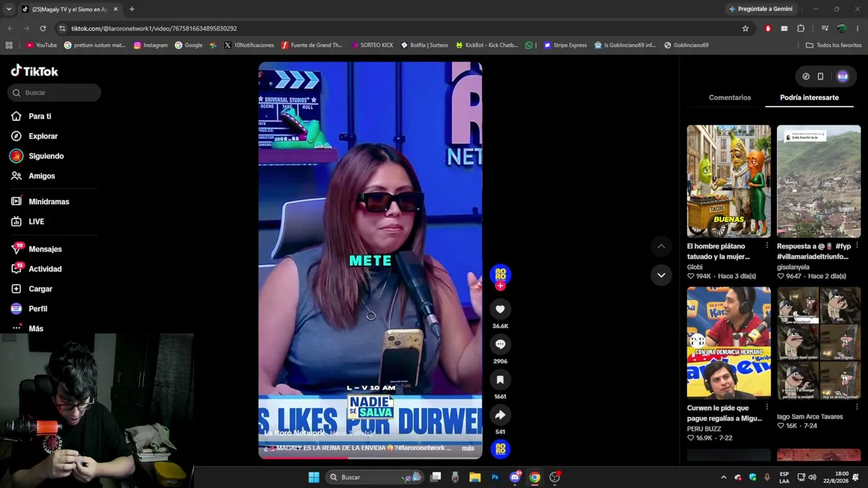Open the Globi author link
The width and height of the screenshot is (868, 488).
point(694,267)
